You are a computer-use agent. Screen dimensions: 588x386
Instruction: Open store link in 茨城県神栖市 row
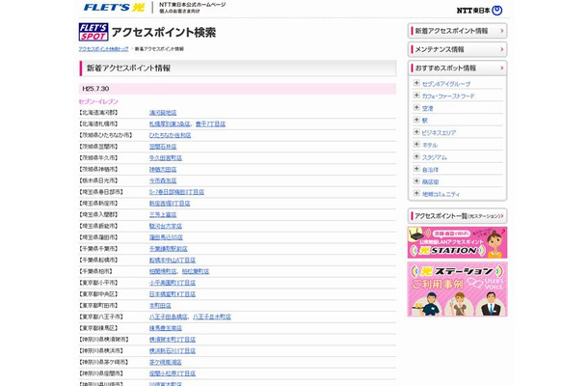tap(163, 169)
